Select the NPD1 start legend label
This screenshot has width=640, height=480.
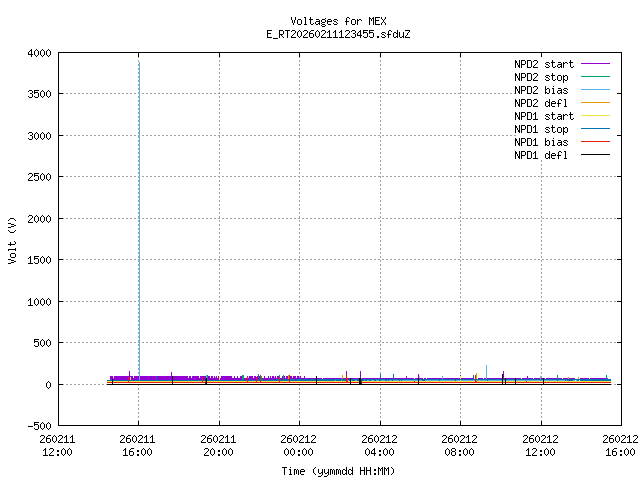pyautogui.click(x=543, y=116)
